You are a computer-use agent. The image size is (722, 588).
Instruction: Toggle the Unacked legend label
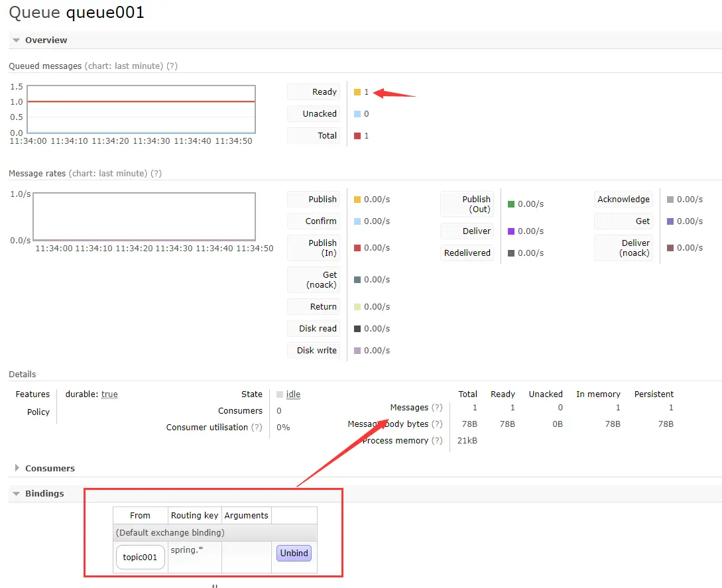coord(314,114)
